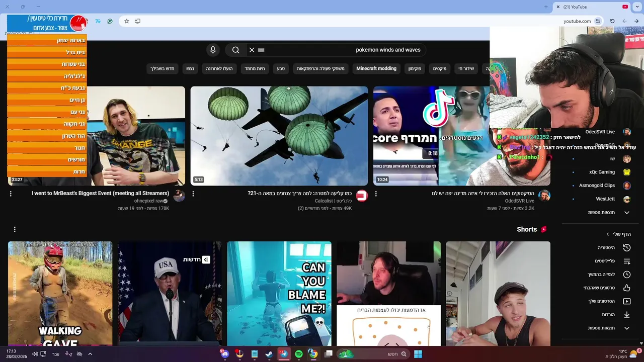Select the New to you (חדש בשבילך) chip
644x362 pixels.
tap(163, 68)
